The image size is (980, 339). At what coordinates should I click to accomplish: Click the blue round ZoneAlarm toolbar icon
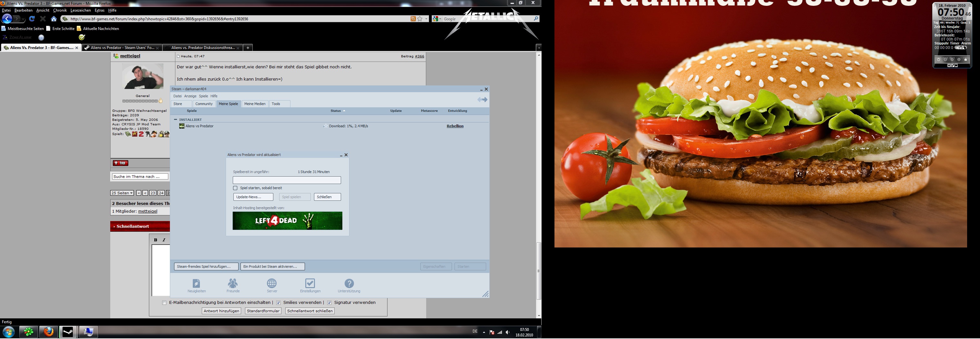coord(42,37)
